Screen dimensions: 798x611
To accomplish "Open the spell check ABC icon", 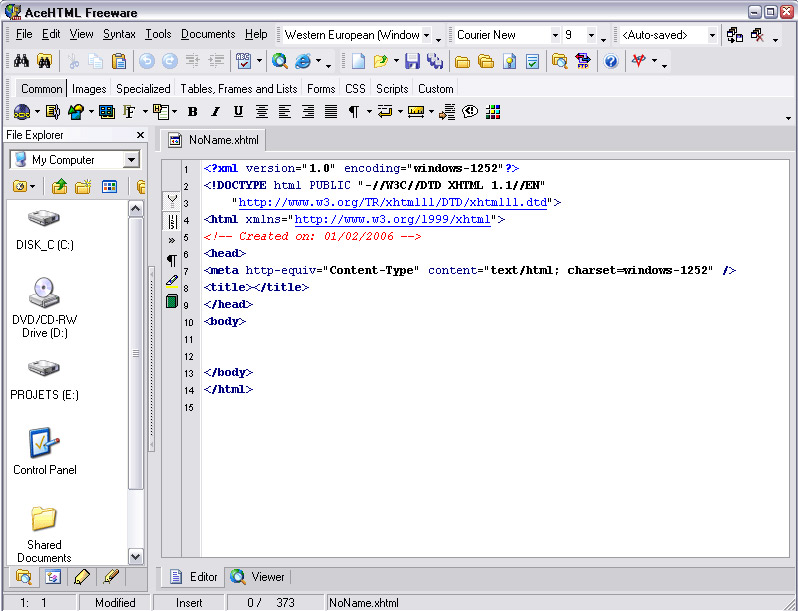I will coord(244,62).
